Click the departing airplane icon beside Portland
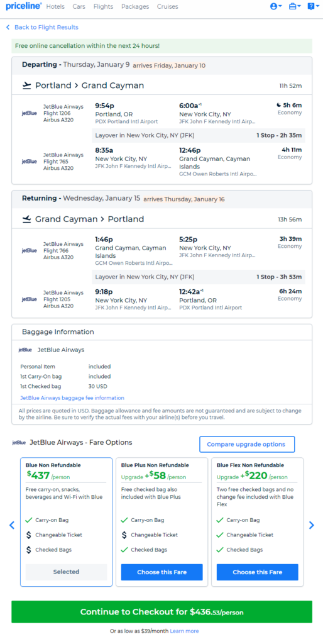This screenshot has width=323, height=644. point(26,86)
